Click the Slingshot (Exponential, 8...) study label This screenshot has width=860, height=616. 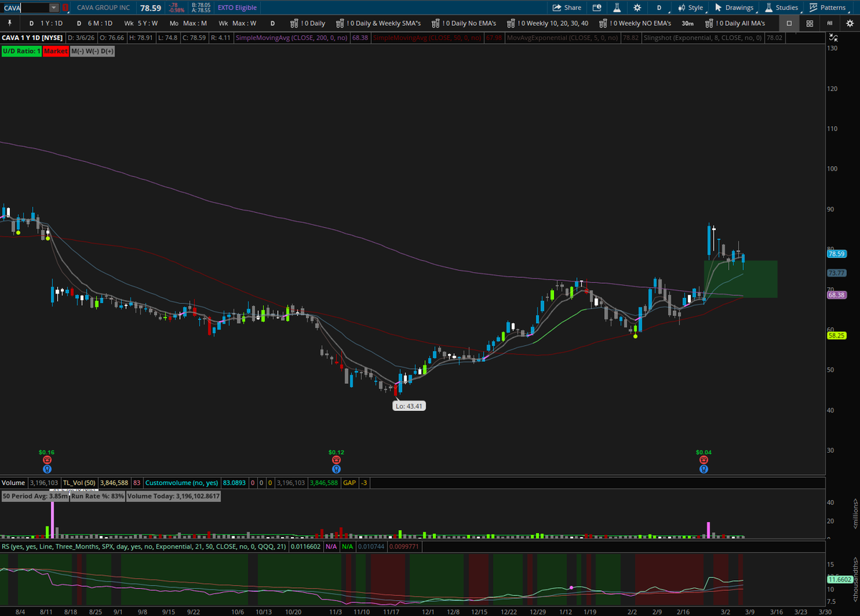pyautogui.click(x=703, y=37)
